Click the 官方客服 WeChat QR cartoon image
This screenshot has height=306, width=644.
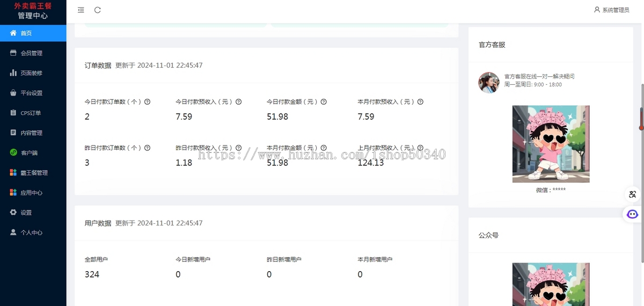[551, 144]
